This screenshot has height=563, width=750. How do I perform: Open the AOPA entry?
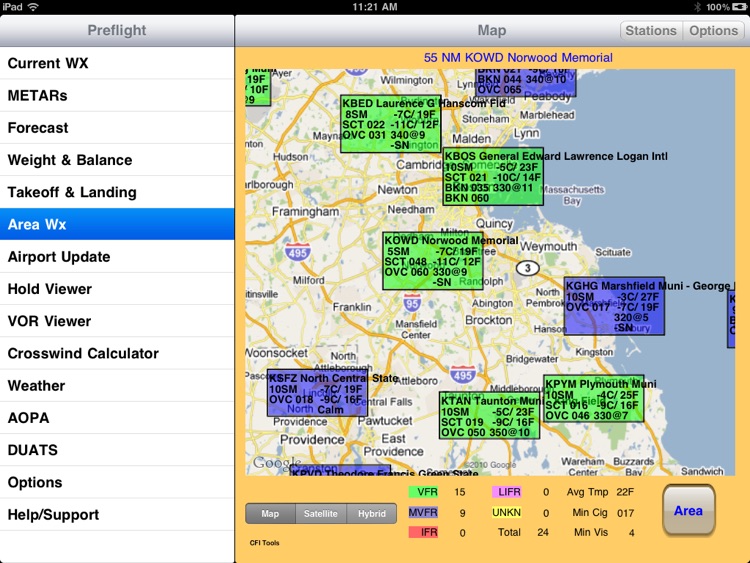(x=117, y=418)
